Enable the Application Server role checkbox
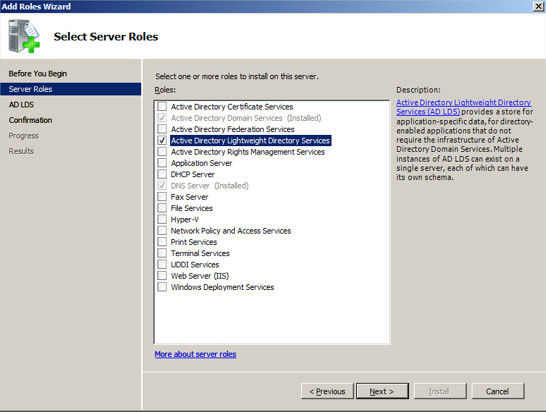 [162, 163]
